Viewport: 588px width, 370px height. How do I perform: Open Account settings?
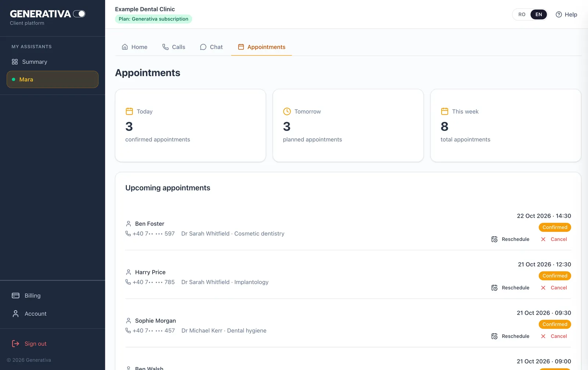53,314
